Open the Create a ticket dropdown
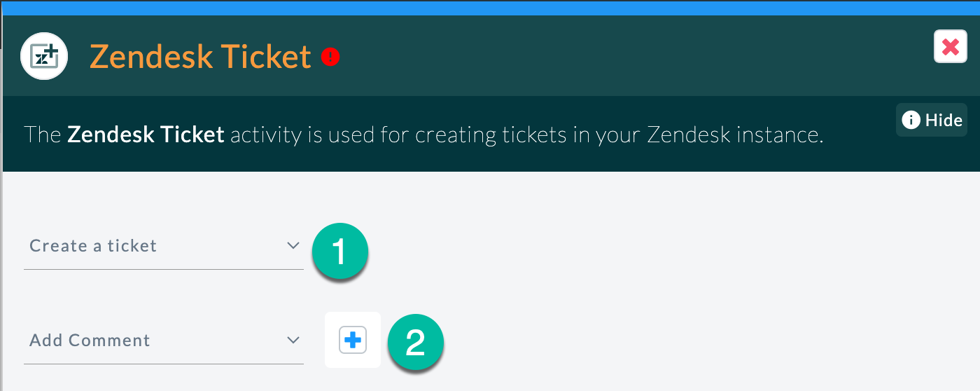980x391 pixels. pyautogui.click(x=164, y=246)
